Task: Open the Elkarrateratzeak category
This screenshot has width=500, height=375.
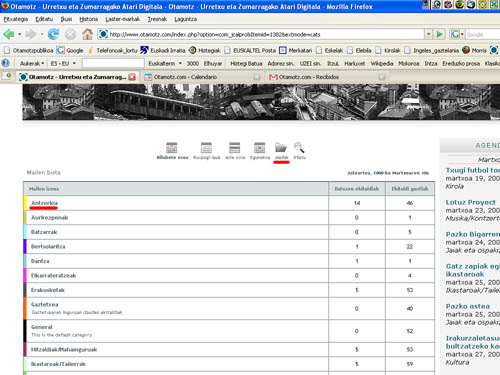Action: pos(53,276)
